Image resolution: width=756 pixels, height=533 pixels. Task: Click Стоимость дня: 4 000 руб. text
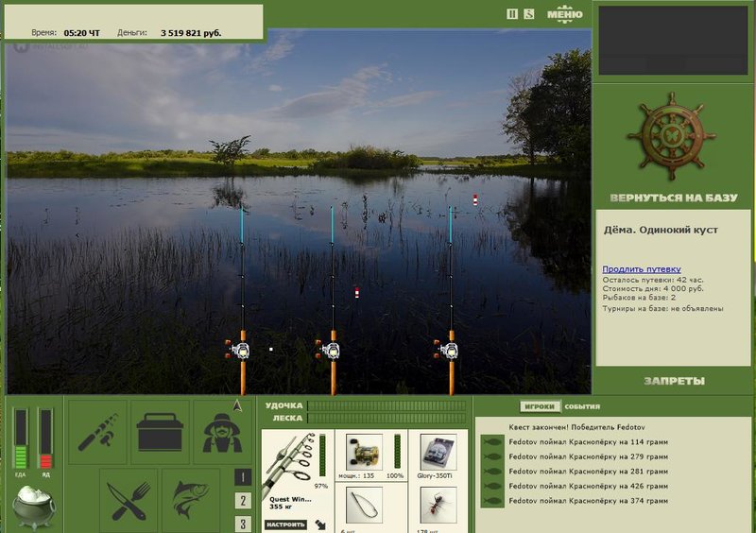pos(653,288)
